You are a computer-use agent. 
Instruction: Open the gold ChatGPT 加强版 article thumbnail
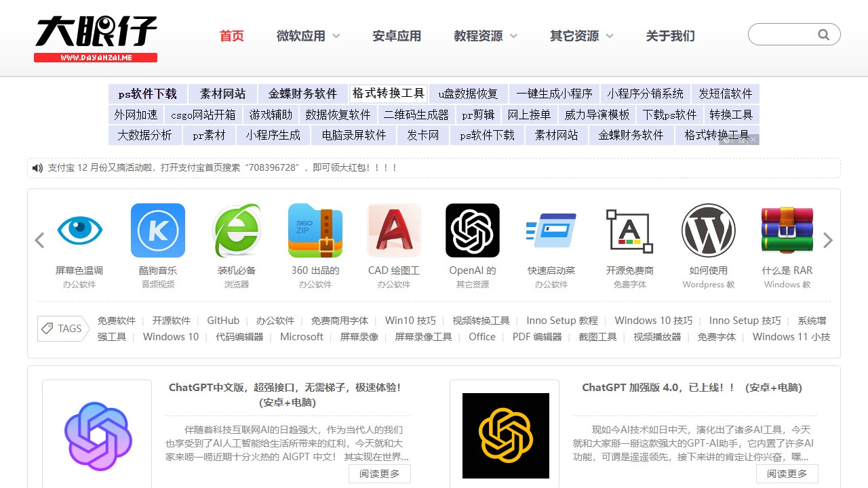[505, 436]
